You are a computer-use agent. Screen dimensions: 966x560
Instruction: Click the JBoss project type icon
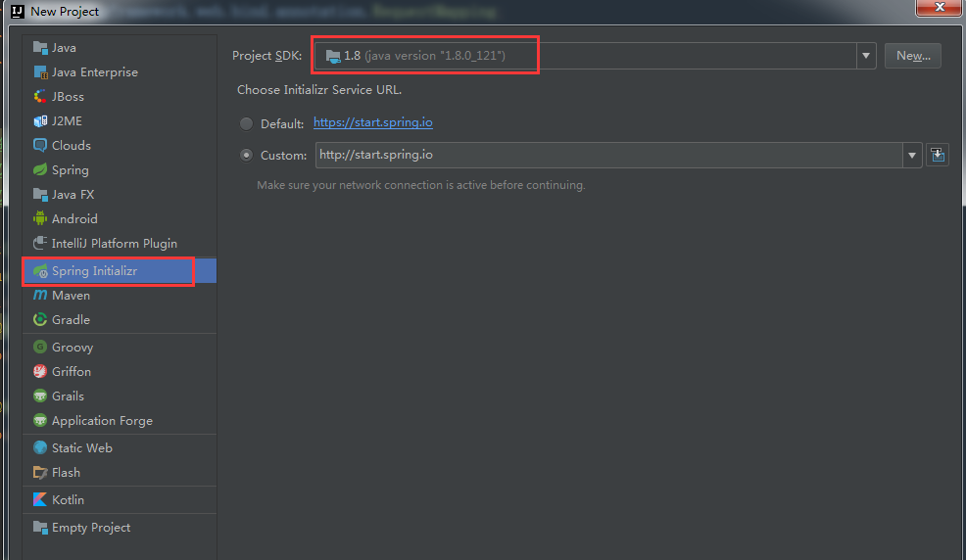tap(40, 97)
